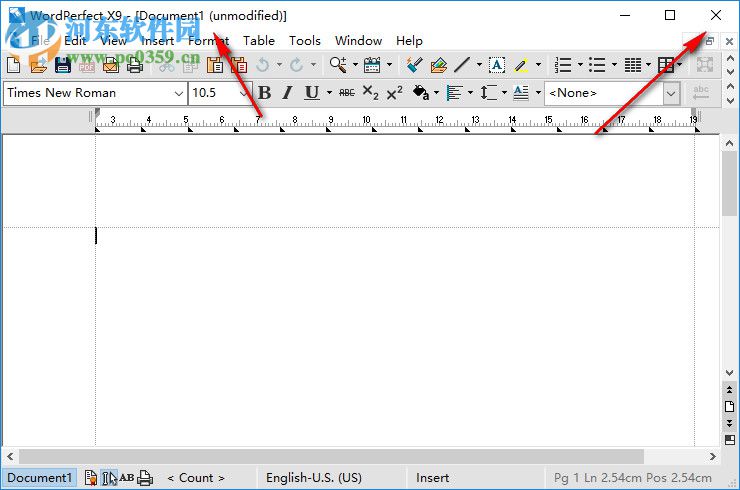Click the Publish to PDF icon
Viewport: 740px width, 490px height.
coord(86,65)
